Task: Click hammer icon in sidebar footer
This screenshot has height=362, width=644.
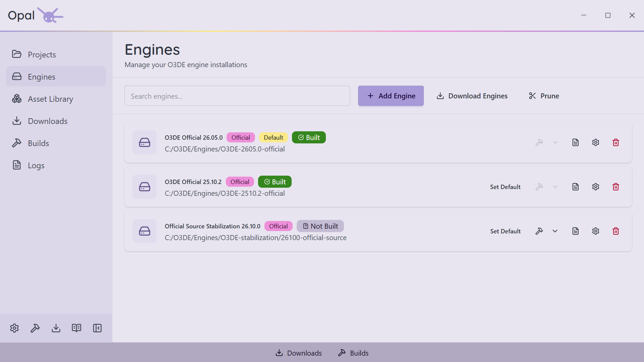Action: 35,328
